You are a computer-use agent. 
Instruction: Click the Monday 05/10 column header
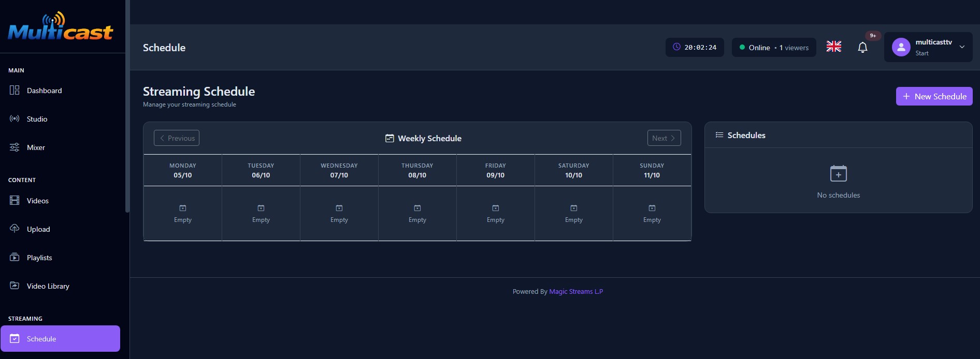(183, 170)
